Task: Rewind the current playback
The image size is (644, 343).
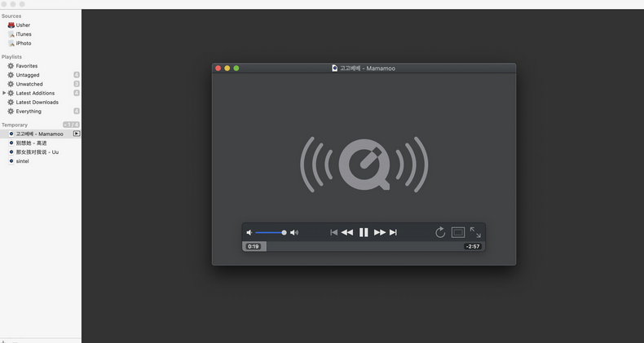Action: coord(347,233)
